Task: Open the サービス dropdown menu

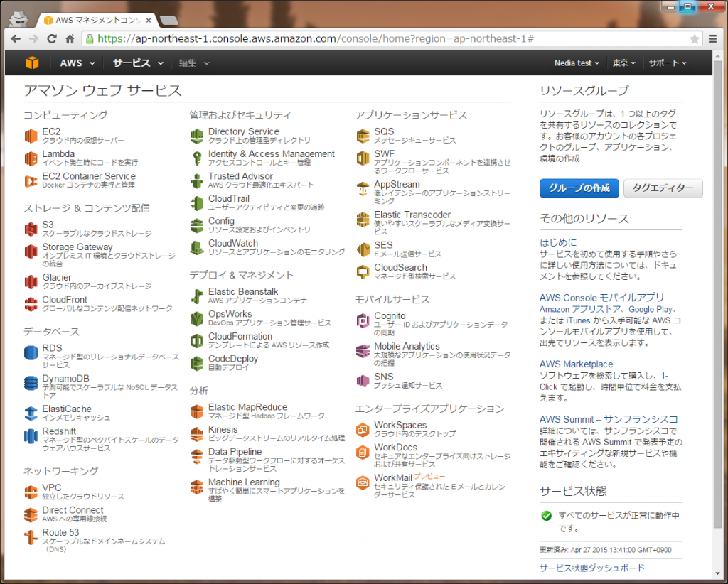Action: tap(138, 63)
